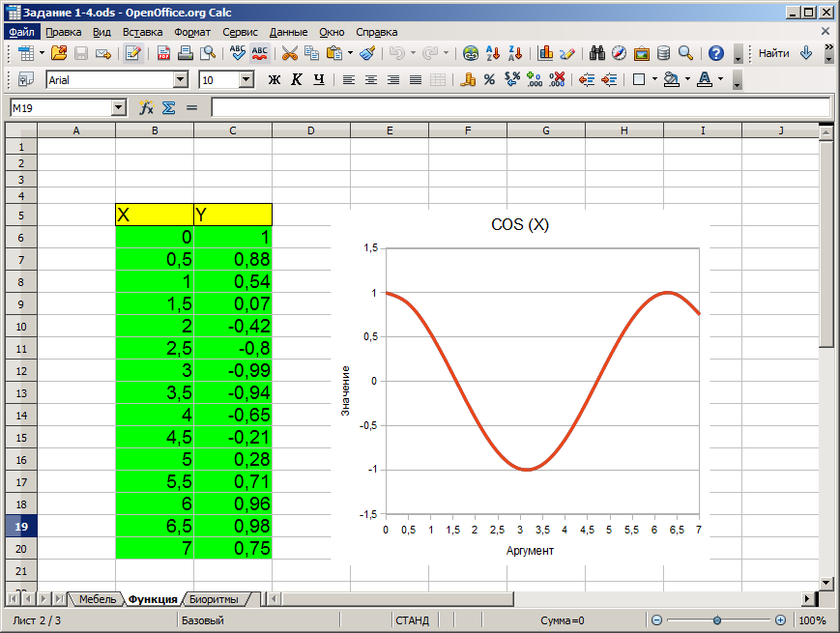Open the New document dropdown arrow

click(42, 53)
